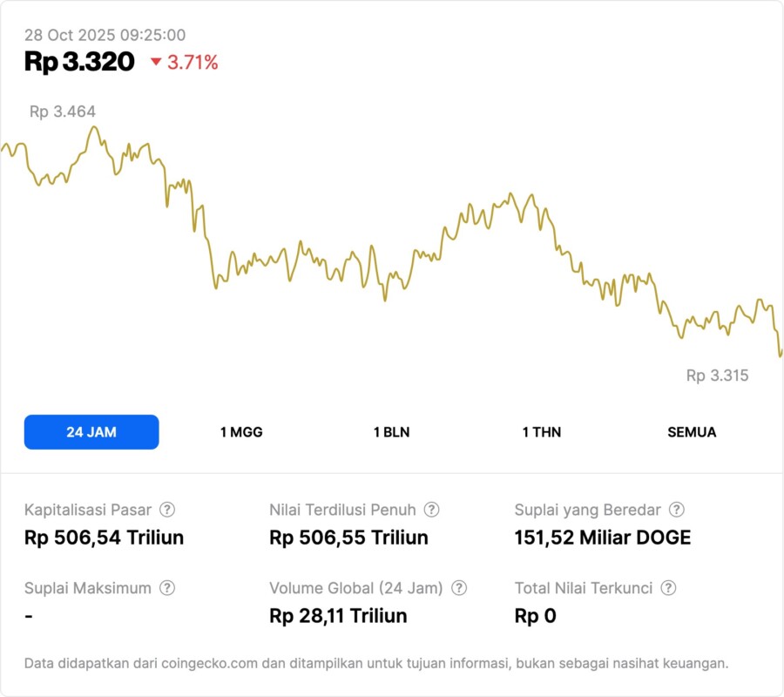Switch chart to 1 MGG range
784x697 pixels.
[x=241, y=432]
